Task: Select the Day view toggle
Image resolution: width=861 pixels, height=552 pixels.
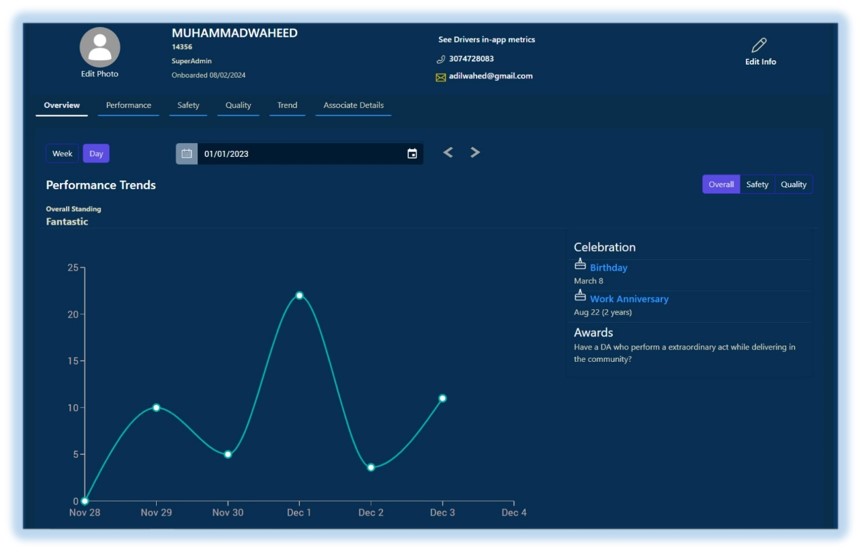Action: 96,154
